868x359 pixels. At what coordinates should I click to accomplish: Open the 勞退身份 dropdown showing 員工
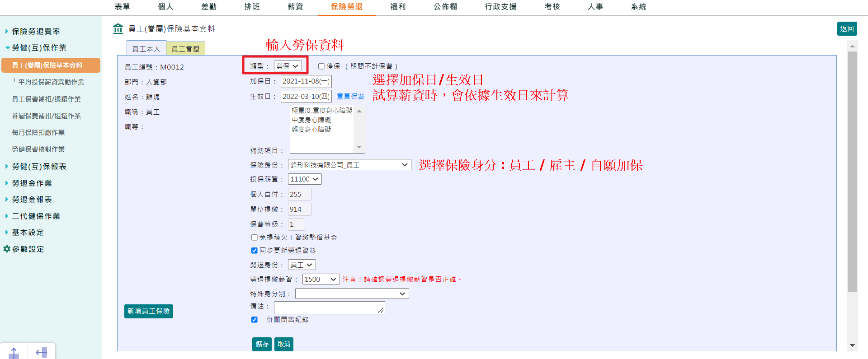[302, 265]
